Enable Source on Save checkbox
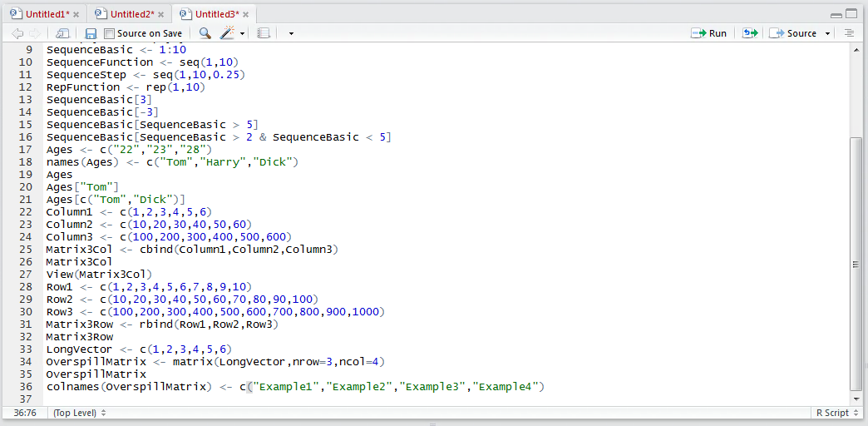Viewport: 868px width, 426px height. click(109, 33)
